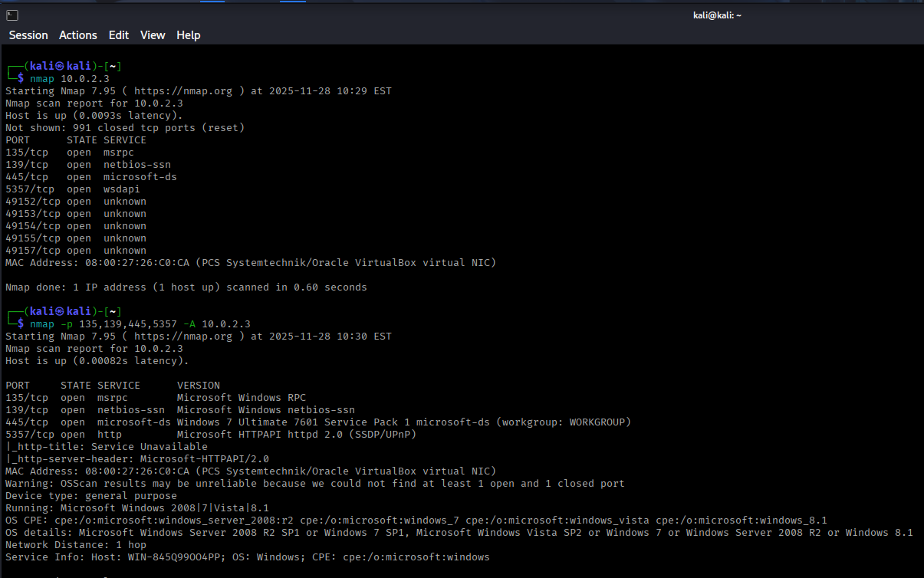Click the command "nmap -p 135,139,445,5357 -A 10.0.2.3"
This screenshot has height=578, width=924.
[140, 324]
